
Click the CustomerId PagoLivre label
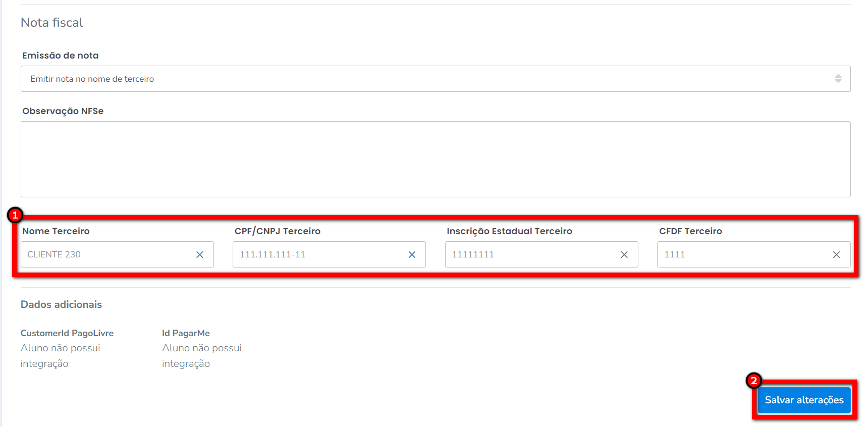[x=67, y=333]
